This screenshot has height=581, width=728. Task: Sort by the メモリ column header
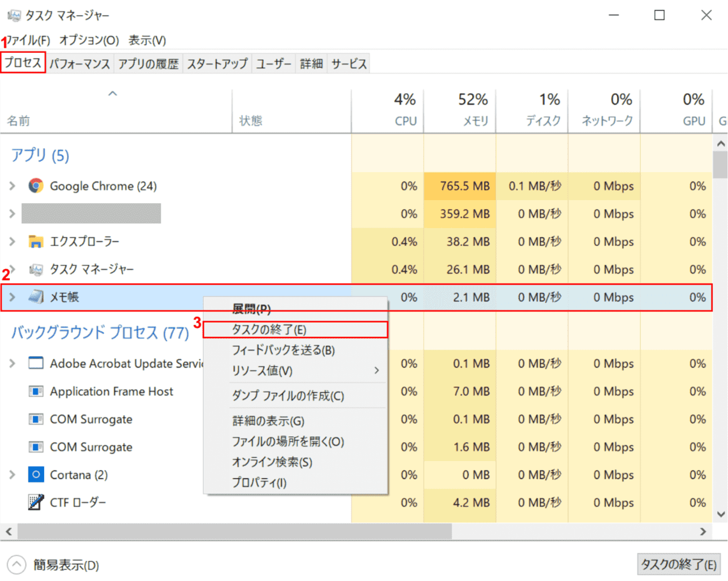point(460,111)
